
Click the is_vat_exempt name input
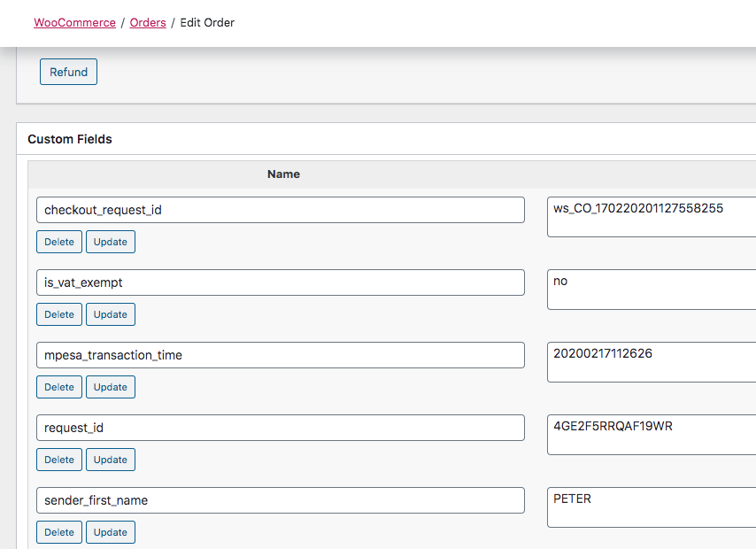coord(280,282)
